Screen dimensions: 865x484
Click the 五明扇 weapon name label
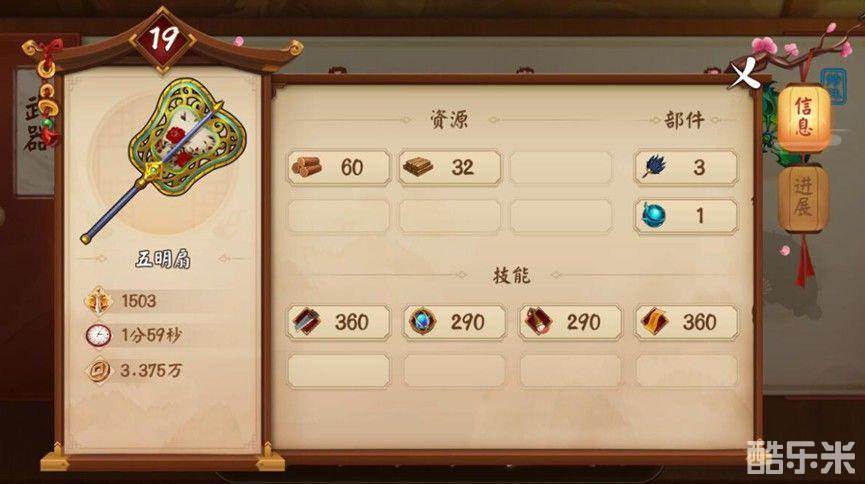163,259
